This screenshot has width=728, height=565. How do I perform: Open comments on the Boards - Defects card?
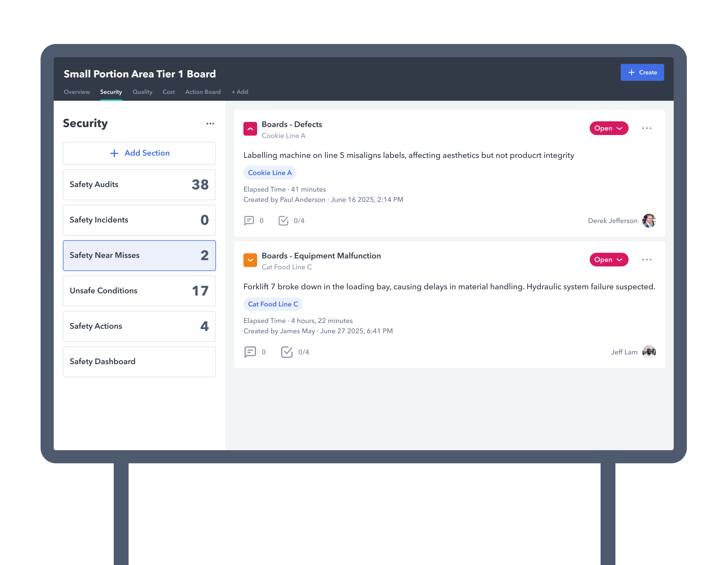pos(249,221)
